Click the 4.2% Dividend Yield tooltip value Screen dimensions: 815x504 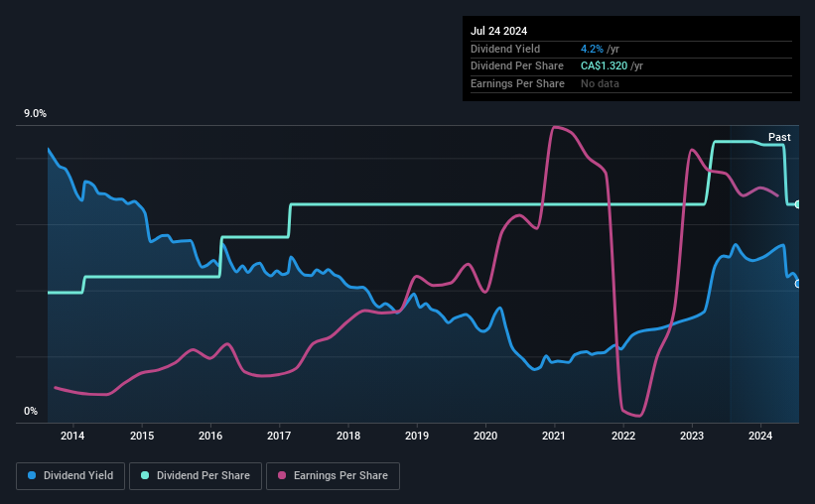coord(592,49)
